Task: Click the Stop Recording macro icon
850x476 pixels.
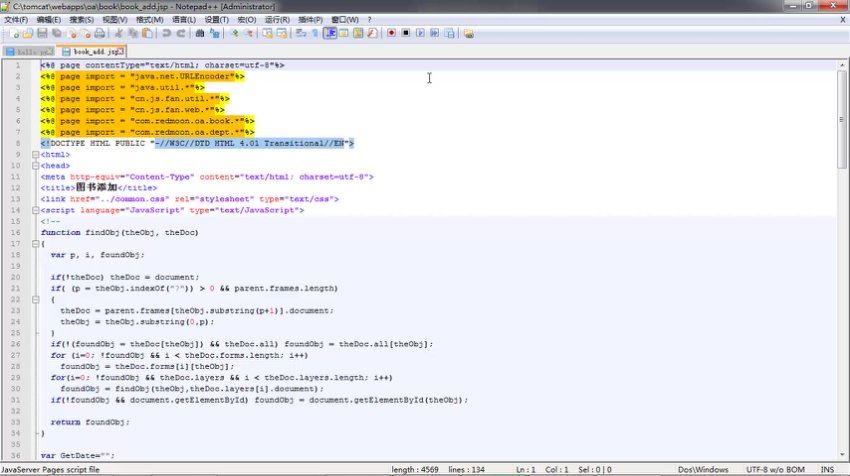Action: click(406, 33)
